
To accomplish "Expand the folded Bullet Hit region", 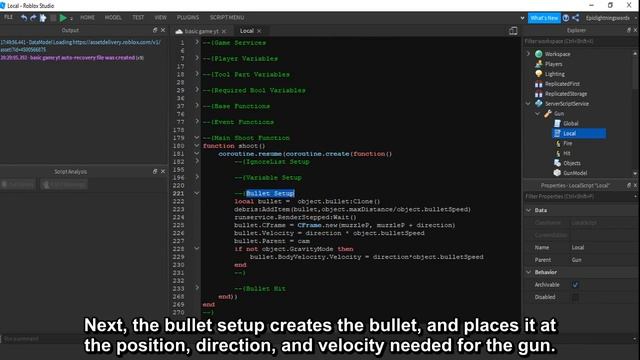I will click(x=197, y=288).
